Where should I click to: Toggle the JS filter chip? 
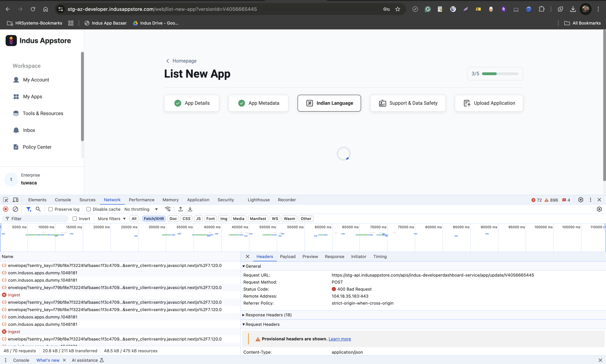click(198, 219)
